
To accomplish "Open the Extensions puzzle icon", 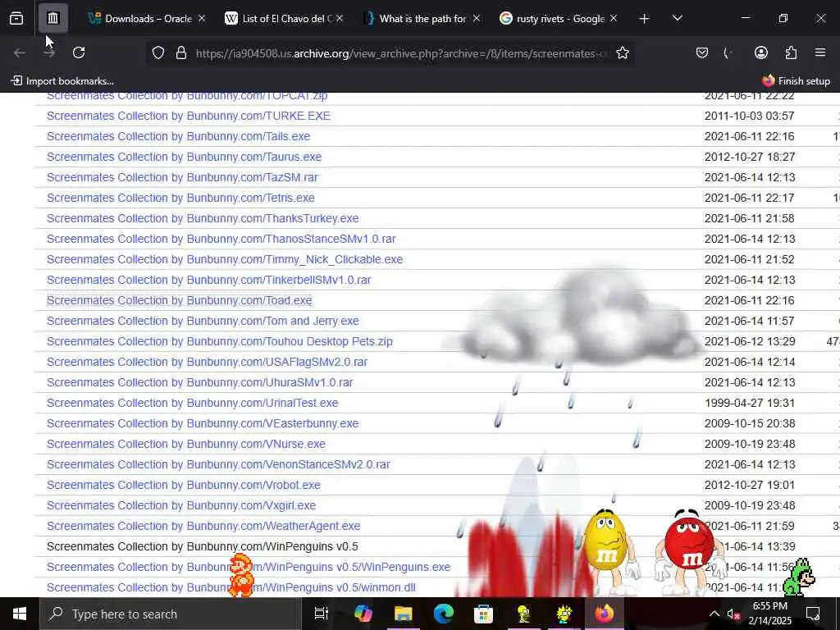I will point(791,52).
